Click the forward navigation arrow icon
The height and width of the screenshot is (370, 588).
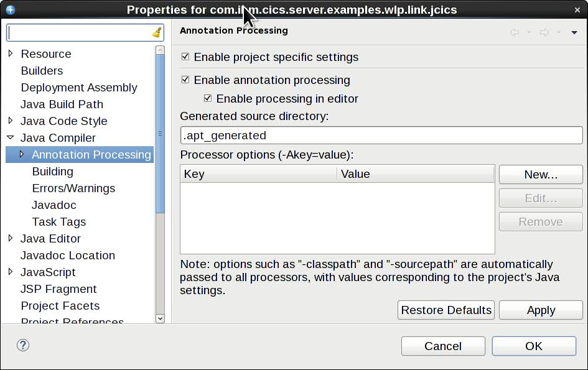coord(545,32)
